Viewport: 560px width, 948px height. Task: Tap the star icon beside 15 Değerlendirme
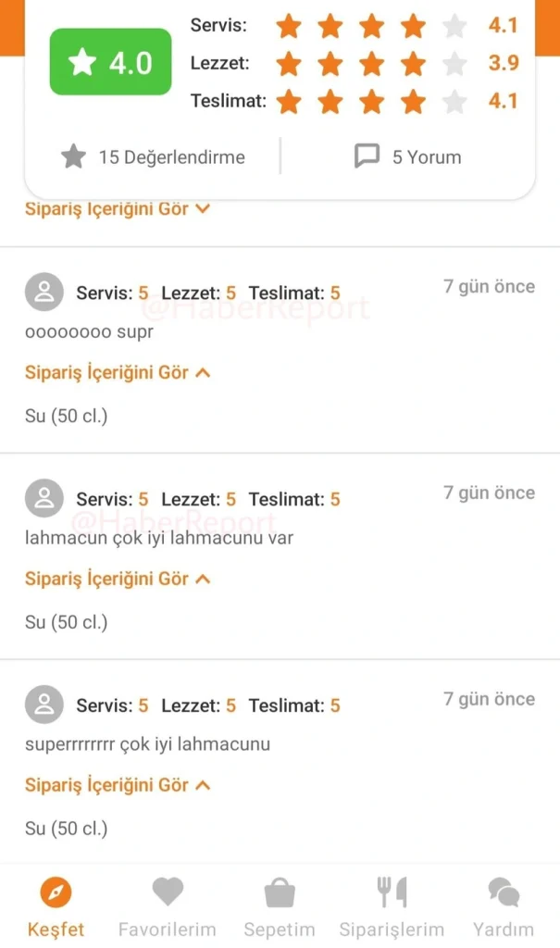click(73, 156)
